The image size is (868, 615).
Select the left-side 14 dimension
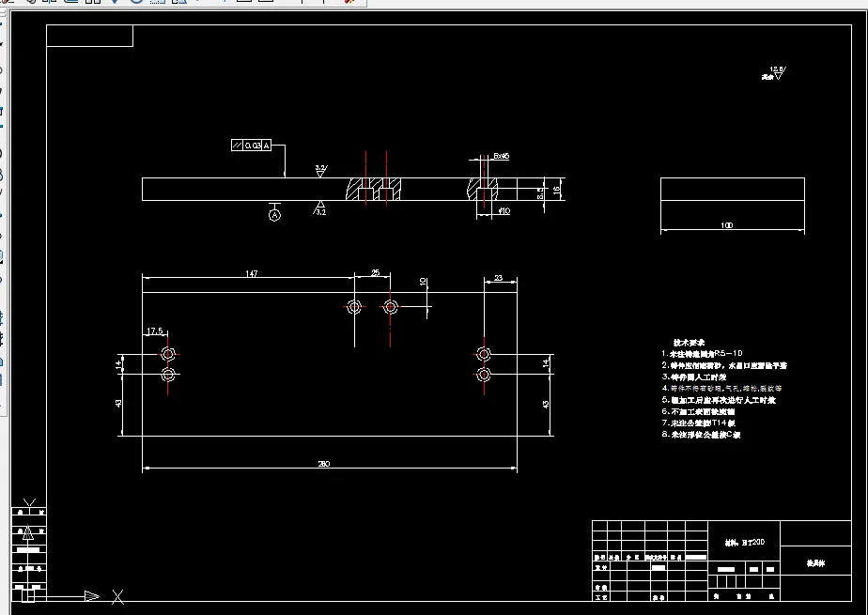pyautogui.click(x=118, y=364)
